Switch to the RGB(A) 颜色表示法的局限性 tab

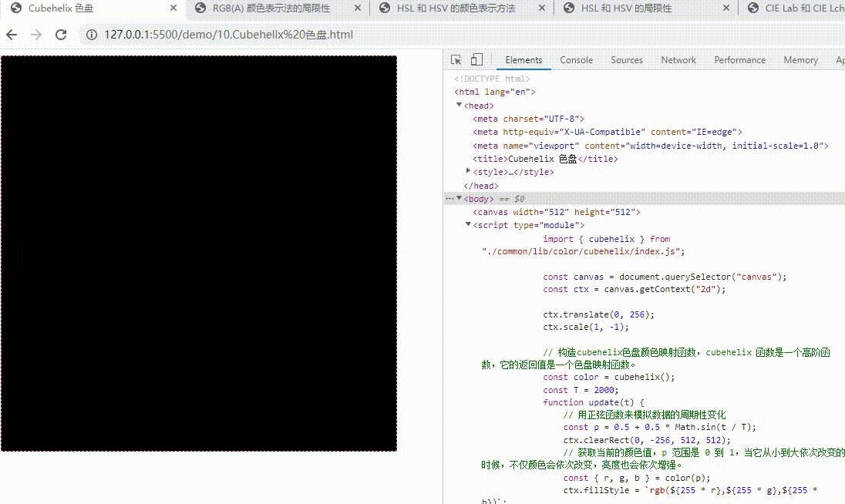point(271,8)
